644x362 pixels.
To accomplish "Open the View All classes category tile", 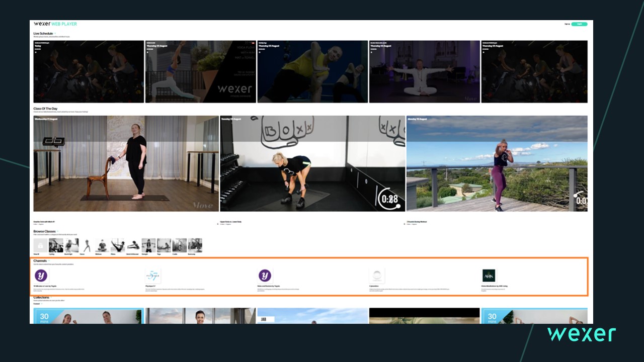I will [41, 245].
